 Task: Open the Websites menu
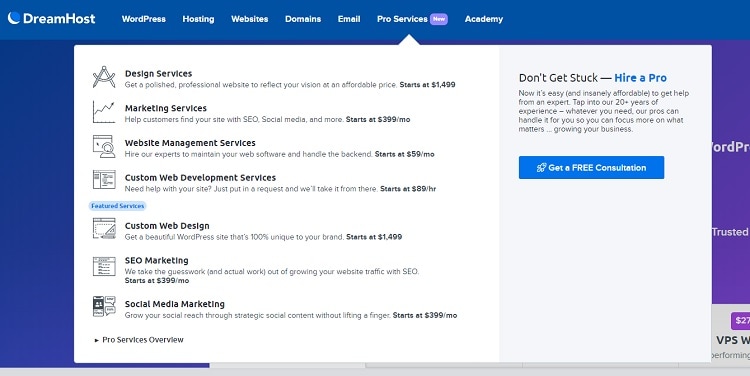pyautogui.click(x=249, y=19)
